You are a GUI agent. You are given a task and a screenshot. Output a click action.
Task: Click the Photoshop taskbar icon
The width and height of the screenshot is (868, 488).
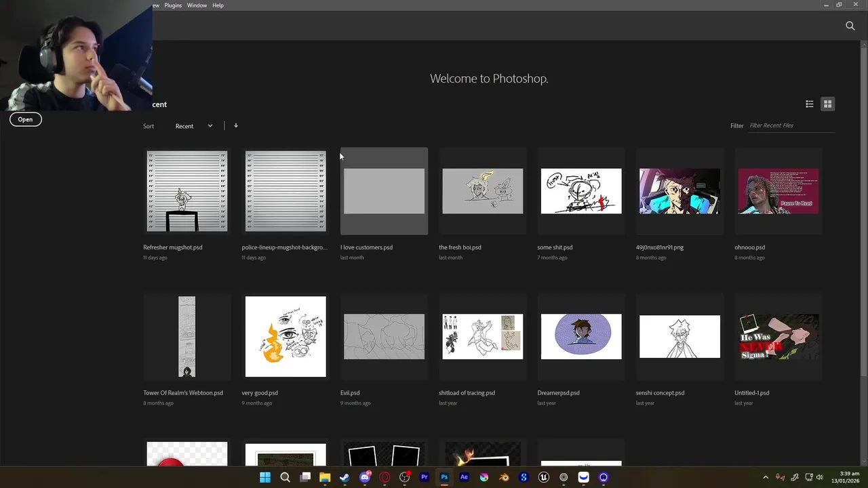pos(444,477)
